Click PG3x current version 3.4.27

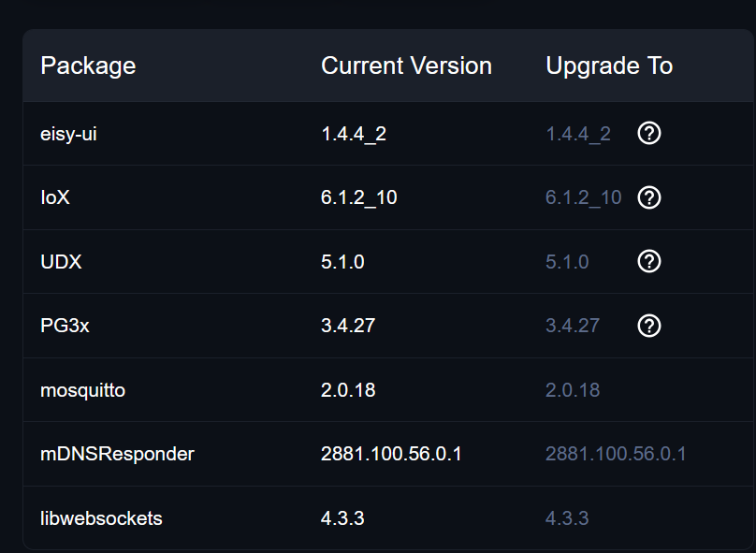click(x=348, y=326)
